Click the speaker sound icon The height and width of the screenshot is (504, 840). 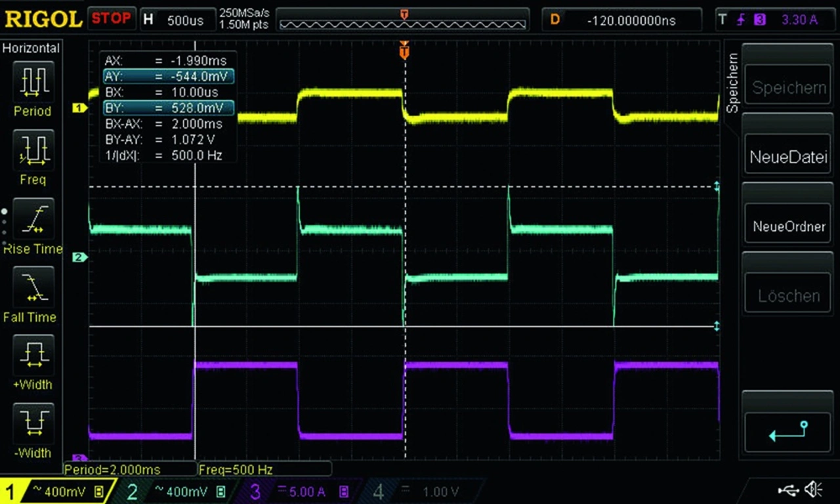814,489
